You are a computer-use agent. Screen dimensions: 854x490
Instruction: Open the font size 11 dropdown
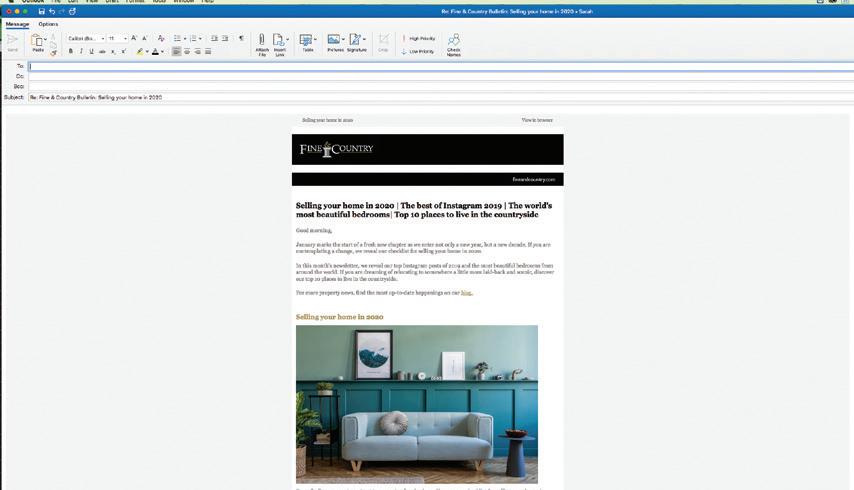[125, 39]
